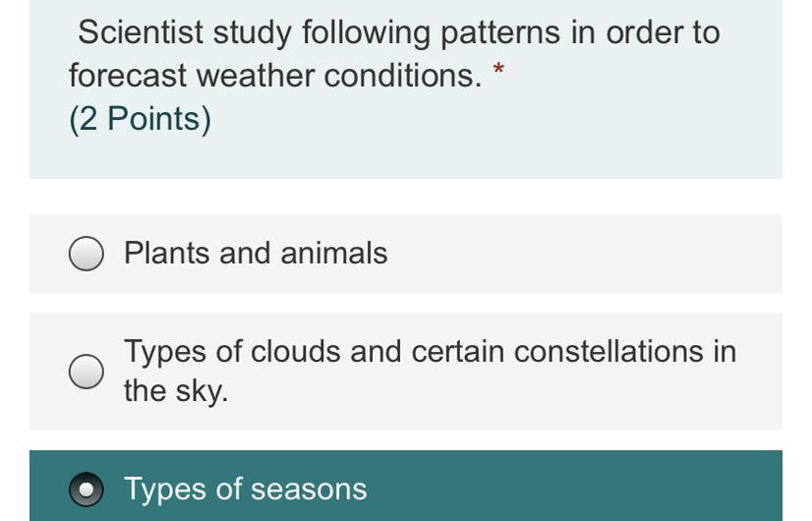
Task: Click the "(2 Points)" text
Action: [140, 119]
